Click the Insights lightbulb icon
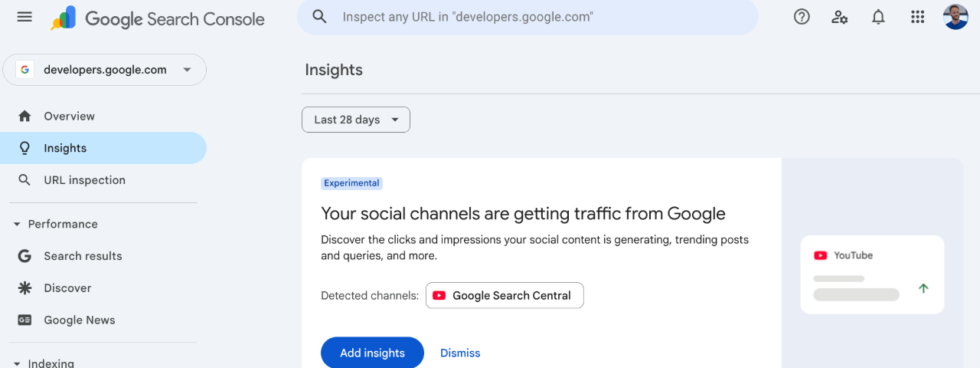This screenshot has height=368, width=980. [24, 148]
